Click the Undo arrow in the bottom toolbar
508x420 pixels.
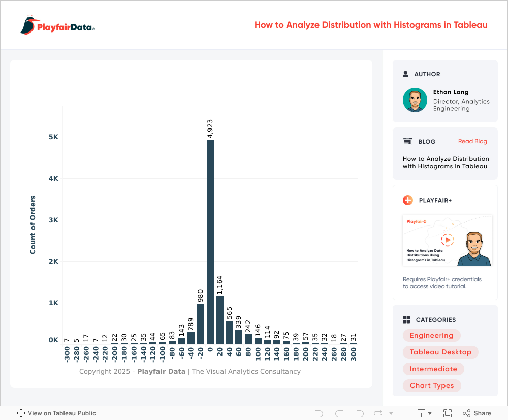coord(319,413)
